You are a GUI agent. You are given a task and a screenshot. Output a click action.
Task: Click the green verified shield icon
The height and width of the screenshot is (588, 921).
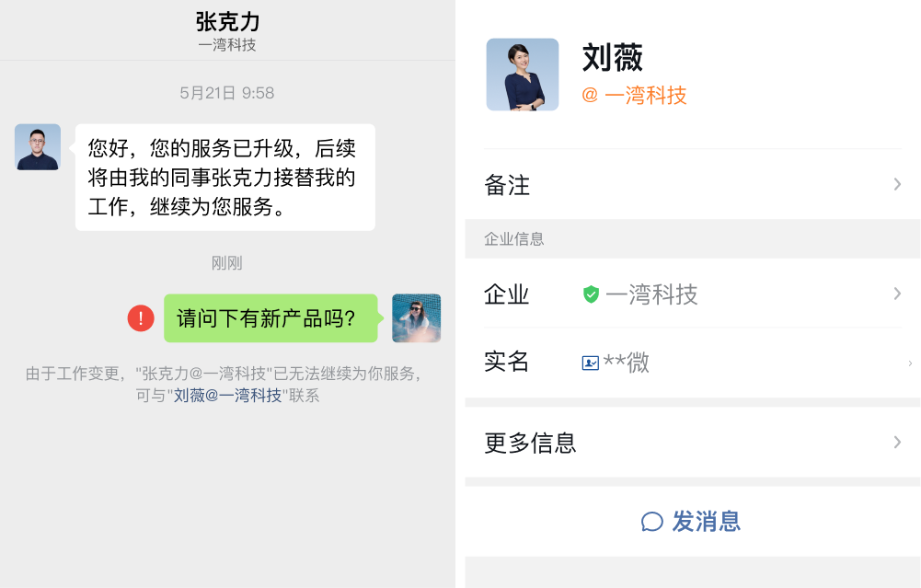[591, 294]
